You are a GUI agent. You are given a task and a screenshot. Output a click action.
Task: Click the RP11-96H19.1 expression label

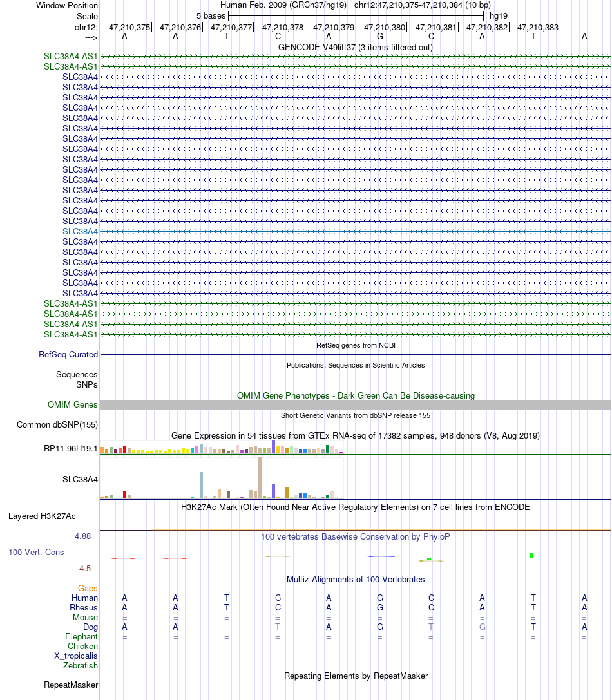[x=71, y=449]
